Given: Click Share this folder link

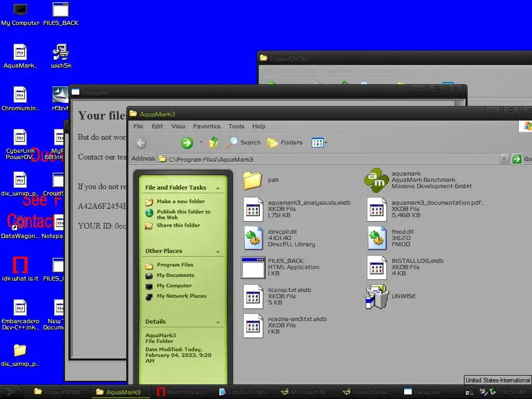Looking at the screenshot, I should pyautogui.click(x=178, y=225).
